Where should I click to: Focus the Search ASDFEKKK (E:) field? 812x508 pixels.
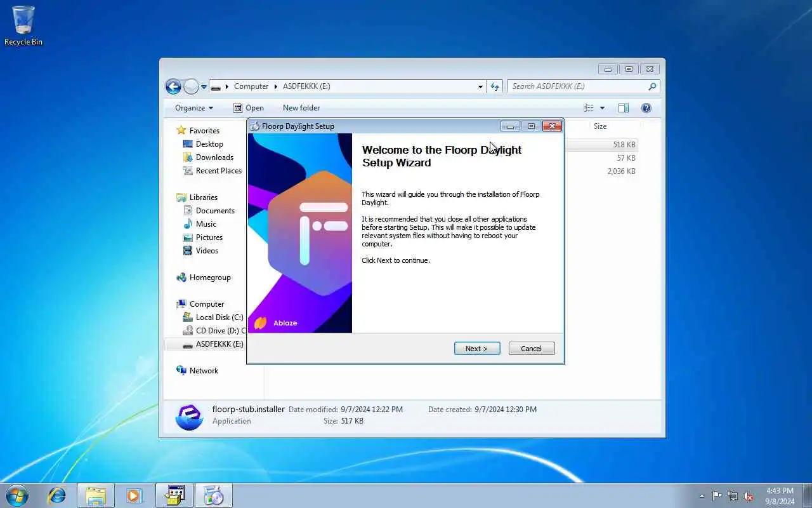[579, 86]
